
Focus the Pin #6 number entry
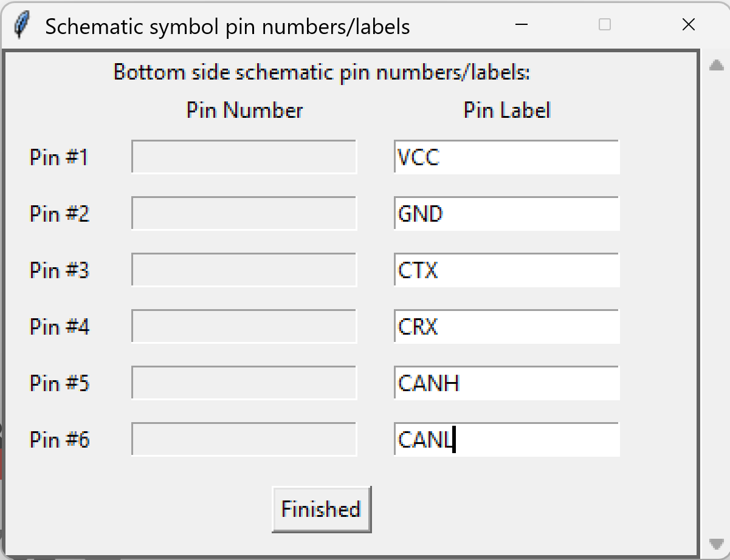coord(244,440)
